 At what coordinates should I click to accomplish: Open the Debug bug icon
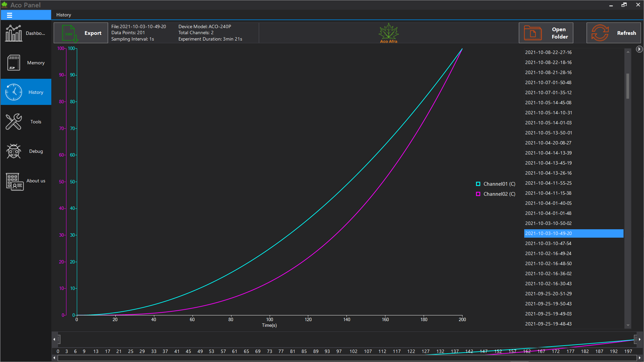pyautogui.click(x=14, y=151)
